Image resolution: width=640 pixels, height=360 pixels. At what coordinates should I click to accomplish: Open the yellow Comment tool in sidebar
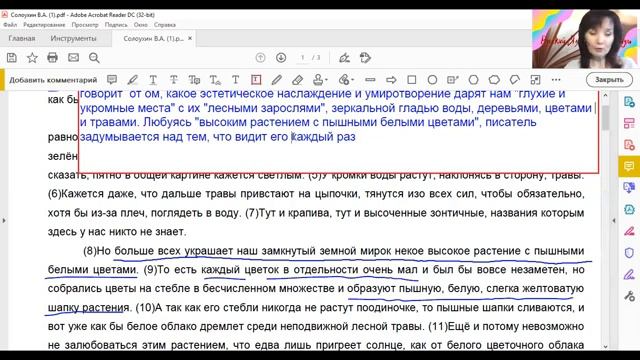coord(629,166)
